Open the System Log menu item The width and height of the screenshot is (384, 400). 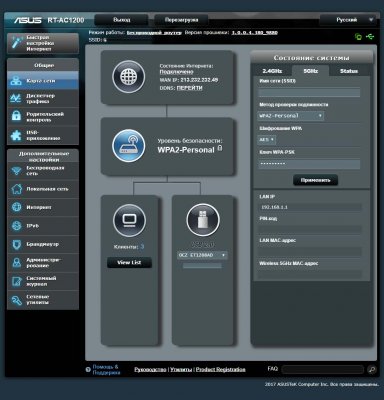pos(43,281)
